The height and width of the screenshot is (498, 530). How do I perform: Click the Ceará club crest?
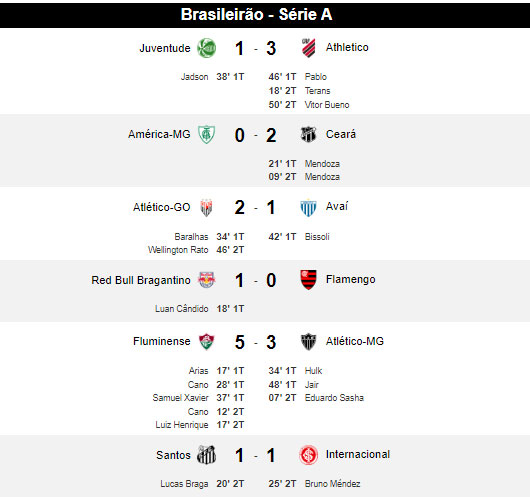[308, 135]
